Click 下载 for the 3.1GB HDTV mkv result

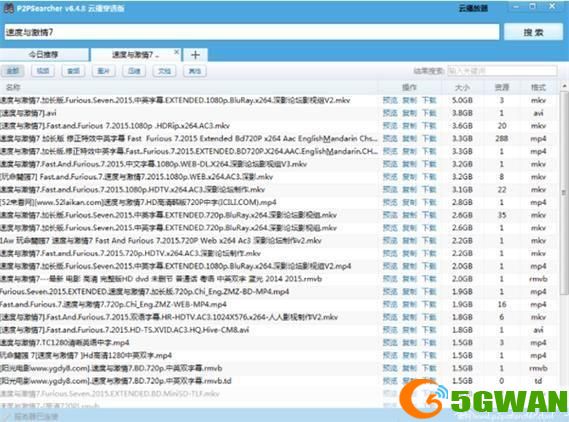click(429, 190)
